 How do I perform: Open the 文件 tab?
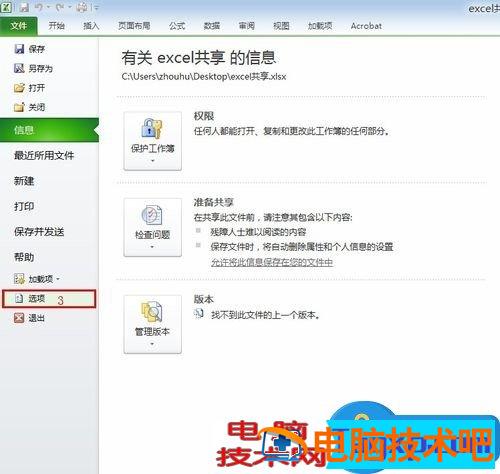click(x=19, y=26)
